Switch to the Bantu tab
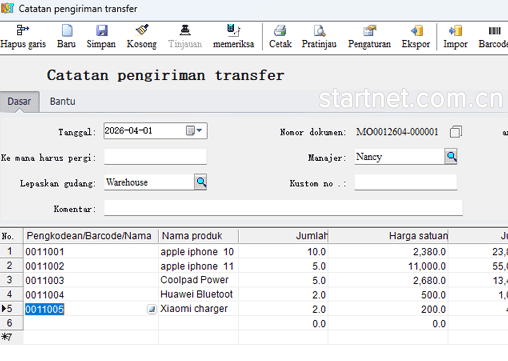 pos(63,101)
